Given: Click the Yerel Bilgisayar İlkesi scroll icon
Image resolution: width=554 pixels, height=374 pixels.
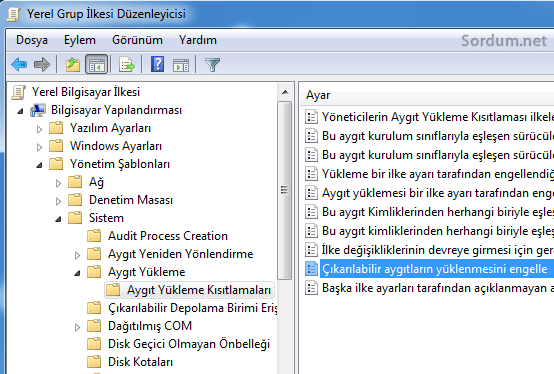Looking at the screenshot, I should 19,92.
